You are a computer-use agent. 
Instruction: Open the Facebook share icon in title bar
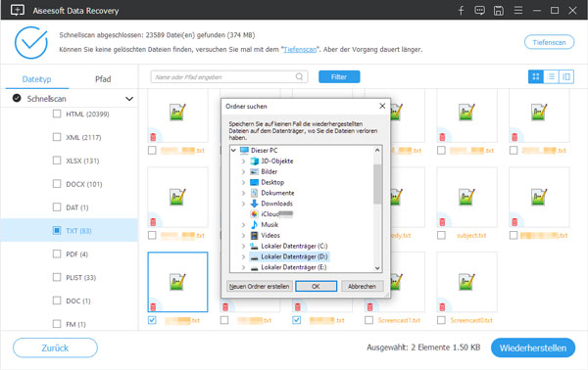pos(462,10)
